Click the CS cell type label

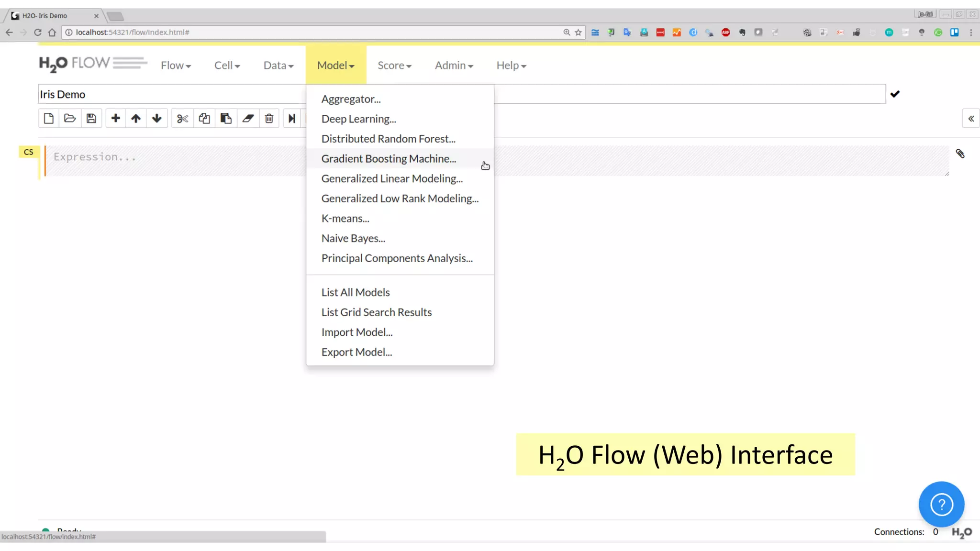point(29,152)
